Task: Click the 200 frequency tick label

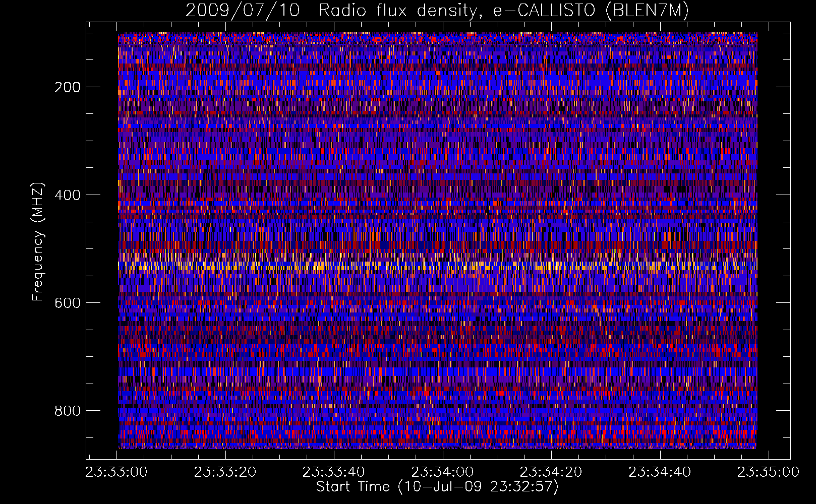Action: [68, 87]
